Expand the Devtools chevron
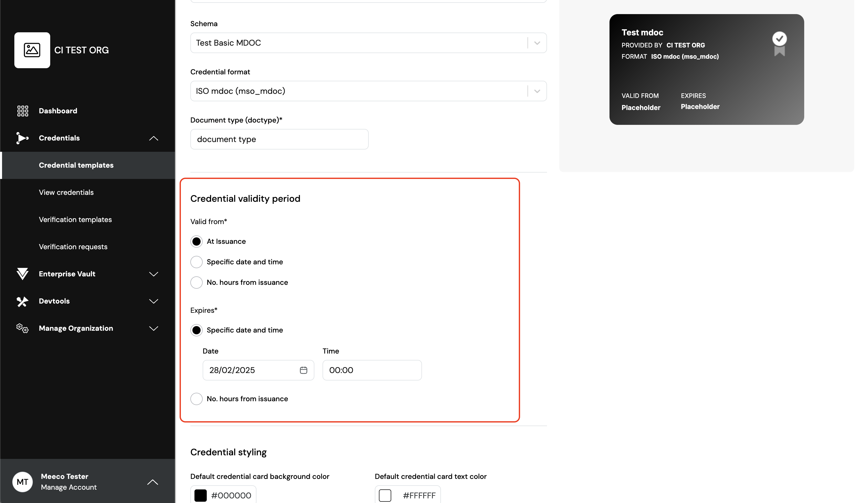 tap(154, 301)
